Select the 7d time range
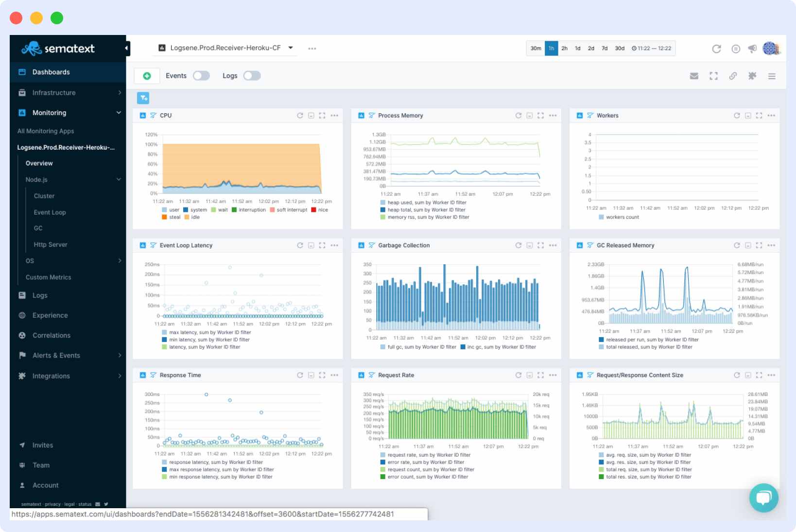Viewport: 796px width, 532px height. click(x=604, y=48)
